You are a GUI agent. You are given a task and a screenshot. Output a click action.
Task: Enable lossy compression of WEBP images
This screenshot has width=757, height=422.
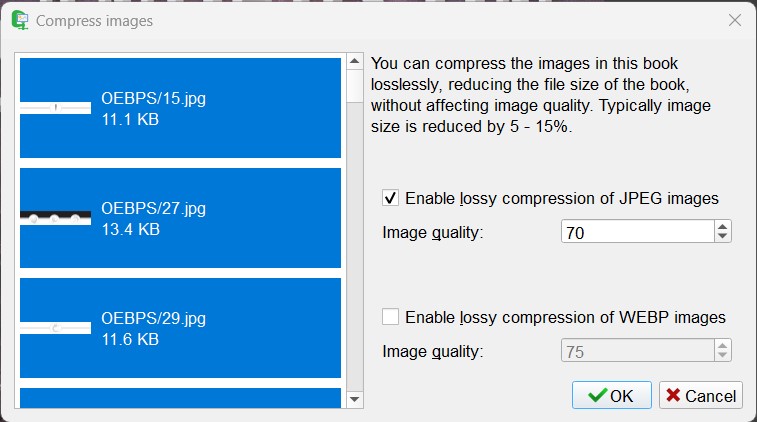click(x=391, y=317)
